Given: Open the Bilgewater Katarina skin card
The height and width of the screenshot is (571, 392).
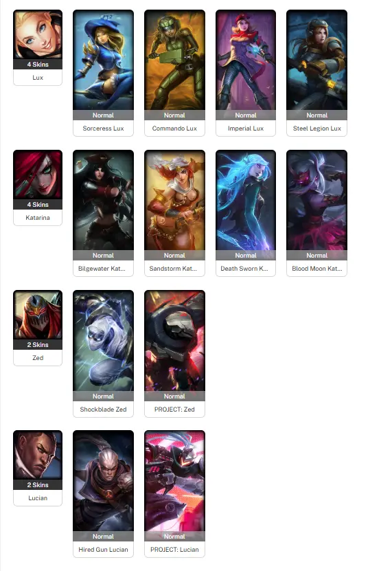Looking at the screenshot, I should (x=104, y=214).
